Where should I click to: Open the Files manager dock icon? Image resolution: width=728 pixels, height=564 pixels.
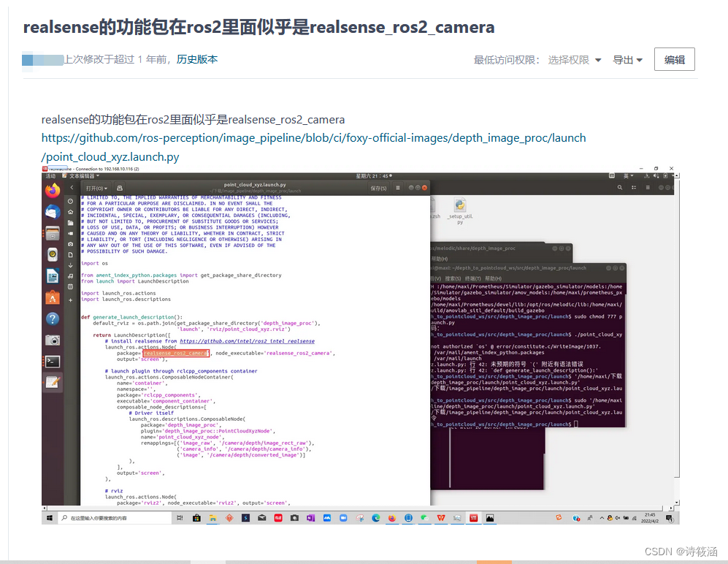coord(53,233)
